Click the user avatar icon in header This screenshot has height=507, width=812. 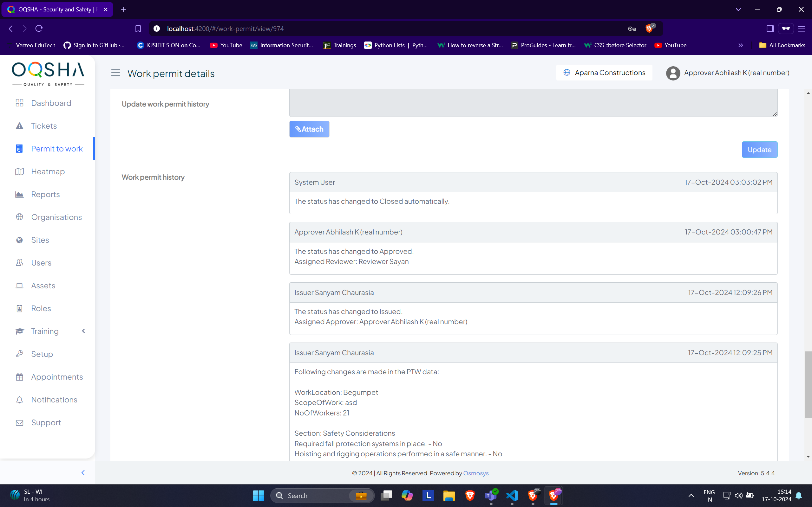coord(673,73)
